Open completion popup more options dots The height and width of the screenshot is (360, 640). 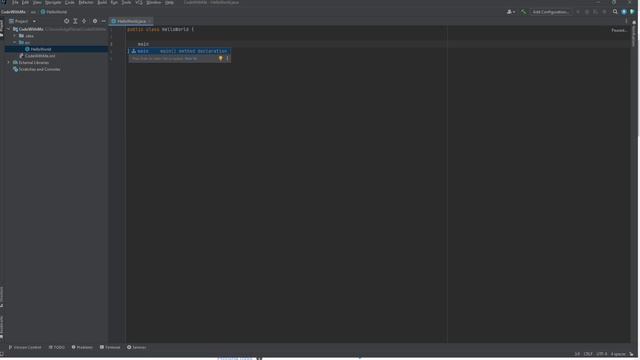[x=228, y=58]
